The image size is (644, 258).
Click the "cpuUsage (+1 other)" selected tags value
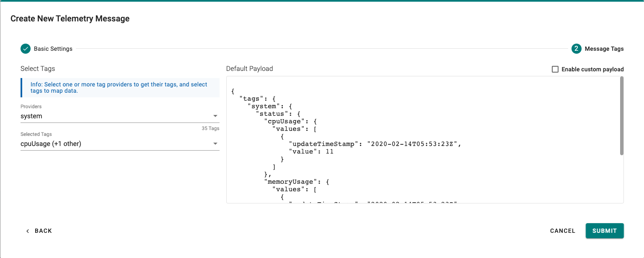point(51,144)
